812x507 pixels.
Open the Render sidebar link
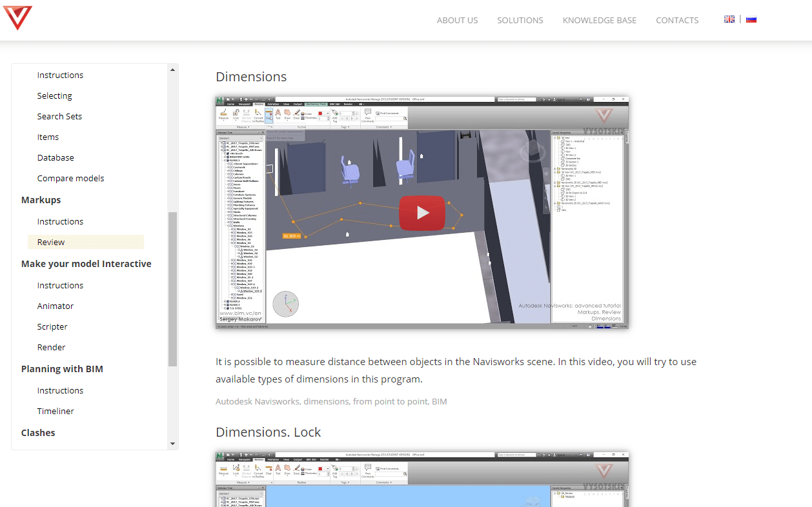(51, 347)
